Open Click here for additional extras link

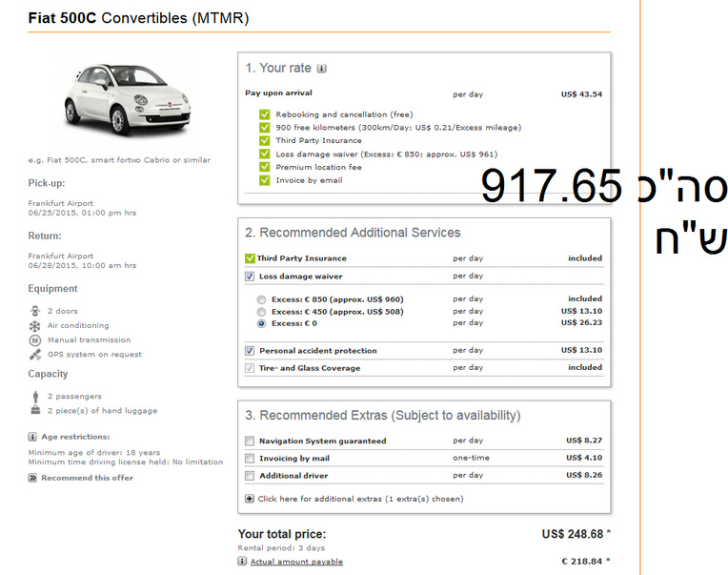click(360, 499)
